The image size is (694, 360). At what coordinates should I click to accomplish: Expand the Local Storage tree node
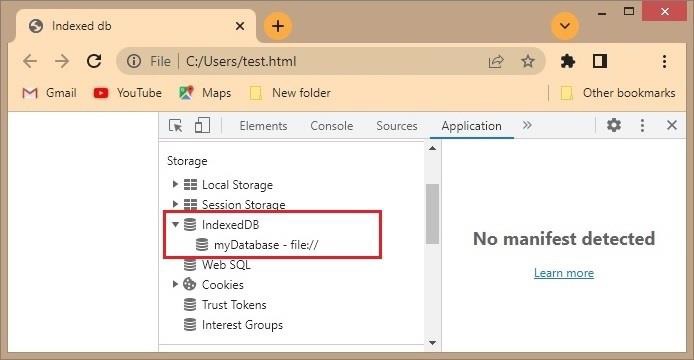pos(175,184)
